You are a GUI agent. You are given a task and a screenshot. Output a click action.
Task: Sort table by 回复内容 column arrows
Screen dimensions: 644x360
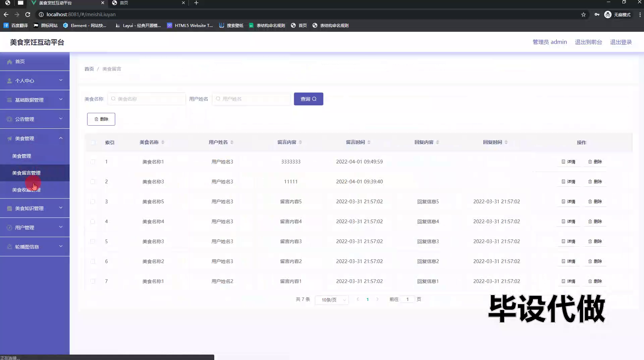click(x=437, y=142)
